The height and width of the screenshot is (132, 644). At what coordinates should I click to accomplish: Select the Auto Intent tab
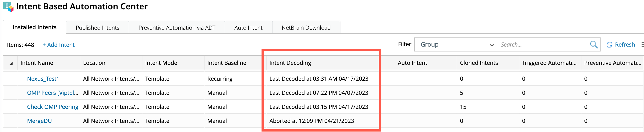(248, 28)
